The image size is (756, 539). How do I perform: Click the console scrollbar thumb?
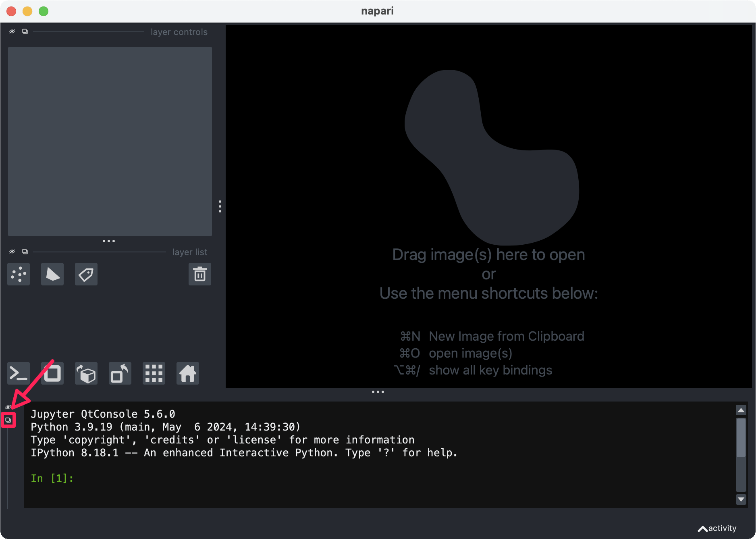click(741, 437)
